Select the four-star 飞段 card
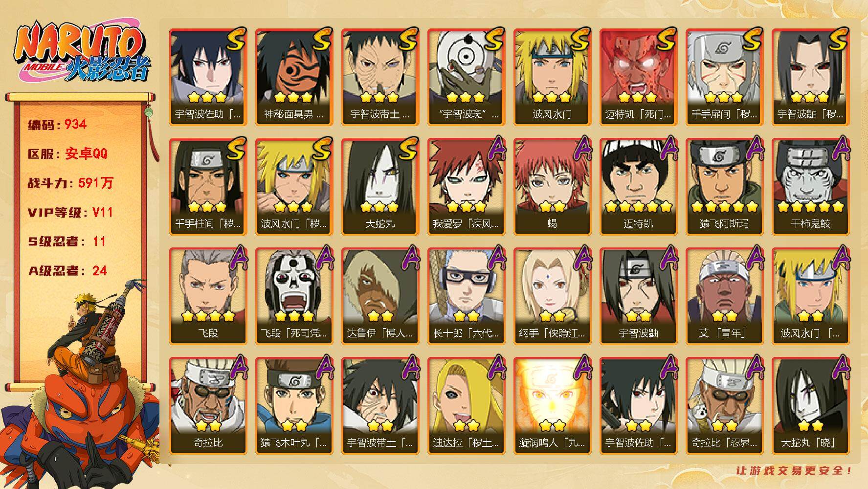Image resolution: width=868 pixels, height=489 pixels. (x=208, y=296)
